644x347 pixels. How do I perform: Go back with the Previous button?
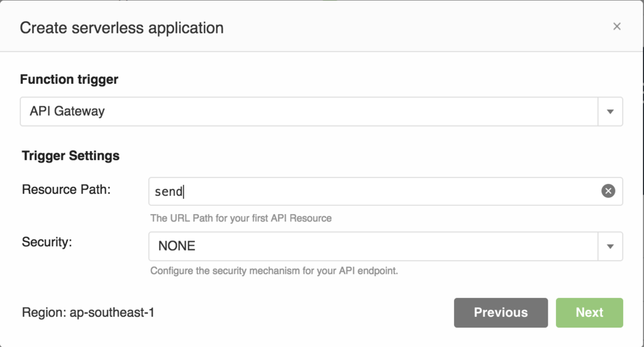click(501, 312)
